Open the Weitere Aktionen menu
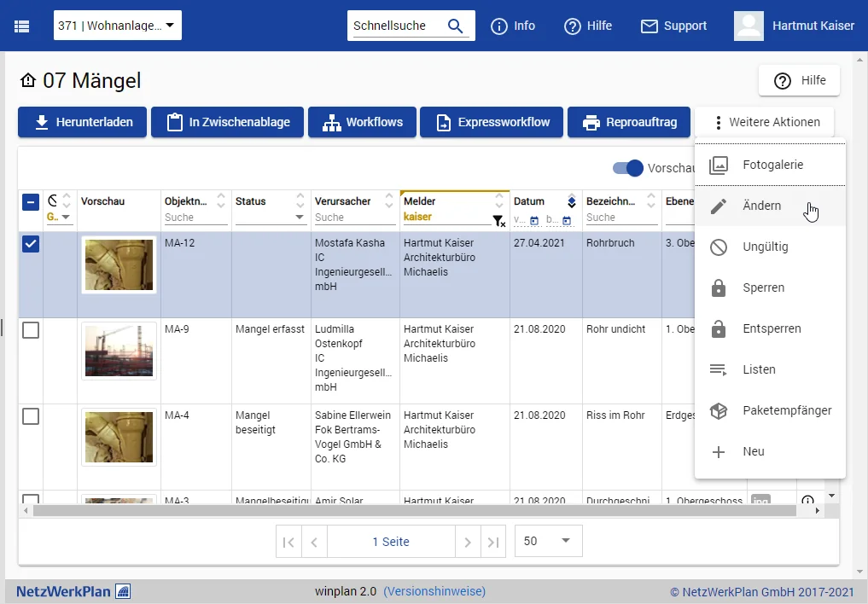This screenshot has width=868, height=604. tap(765, 122)
